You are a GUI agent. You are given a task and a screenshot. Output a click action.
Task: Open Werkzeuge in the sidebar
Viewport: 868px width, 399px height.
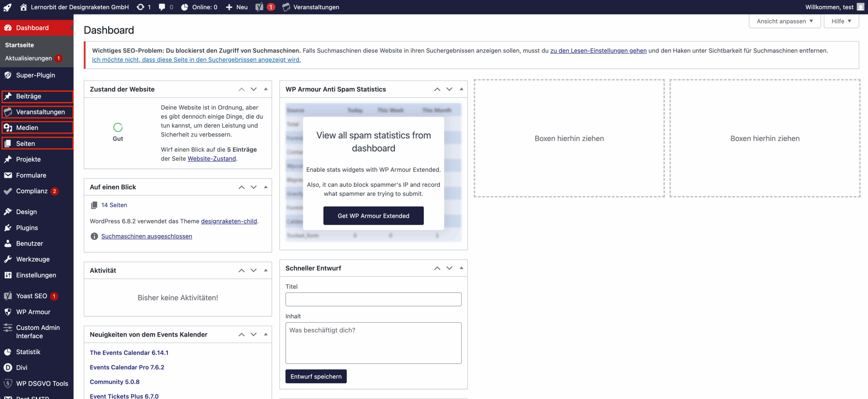[33, 259]
